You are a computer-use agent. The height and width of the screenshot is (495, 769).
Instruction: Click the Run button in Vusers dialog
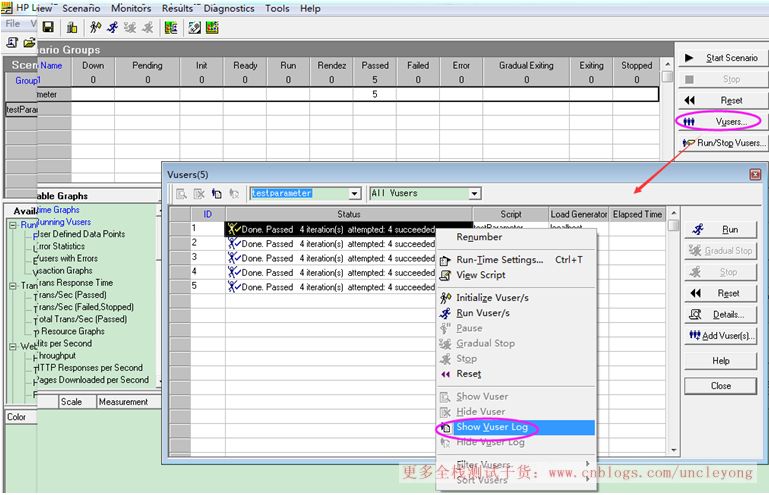tap(720, 230)
